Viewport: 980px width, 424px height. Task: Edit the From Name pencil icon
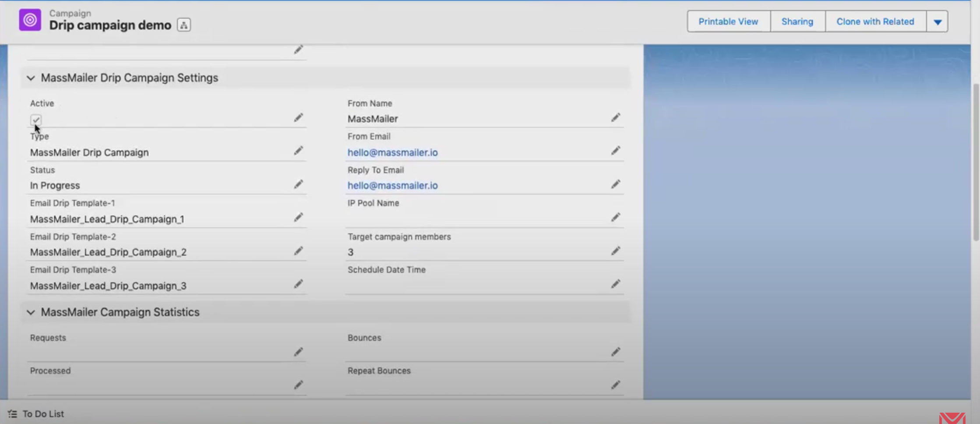616,118
